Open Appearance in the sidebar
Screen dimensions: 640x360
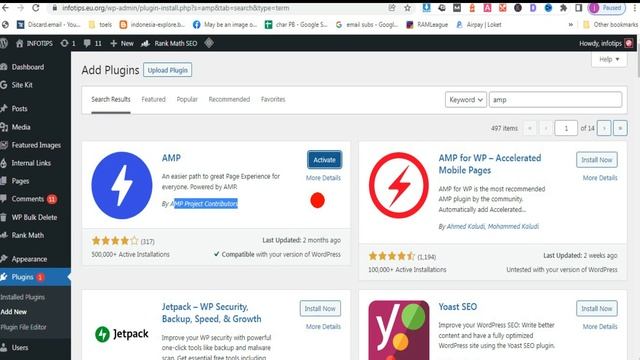pyautogui.click(x=29, y=259)
